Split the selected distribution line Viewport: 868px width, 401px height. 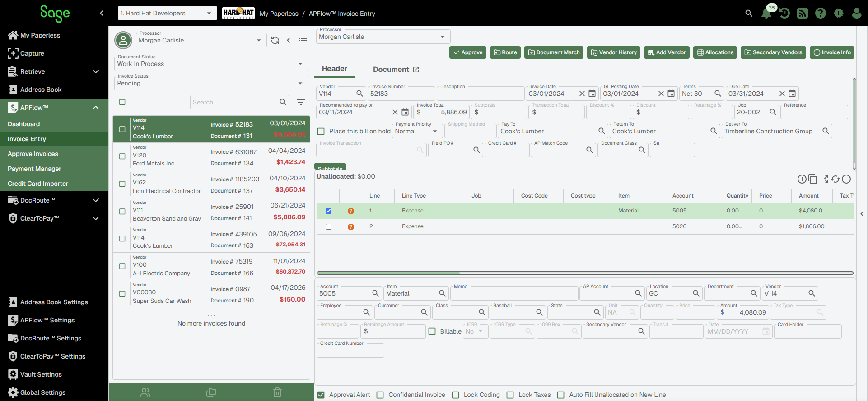(x=824, y=179)
